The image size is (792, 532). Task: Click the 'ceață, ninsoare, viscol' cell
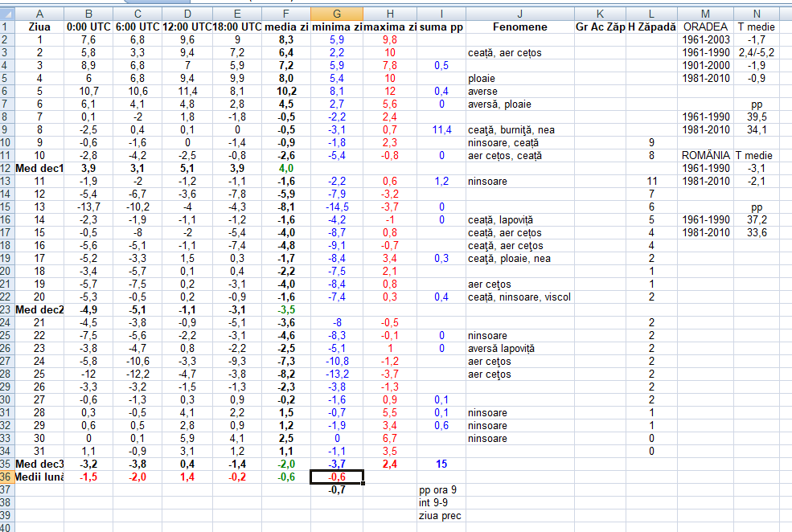point(519,297)
